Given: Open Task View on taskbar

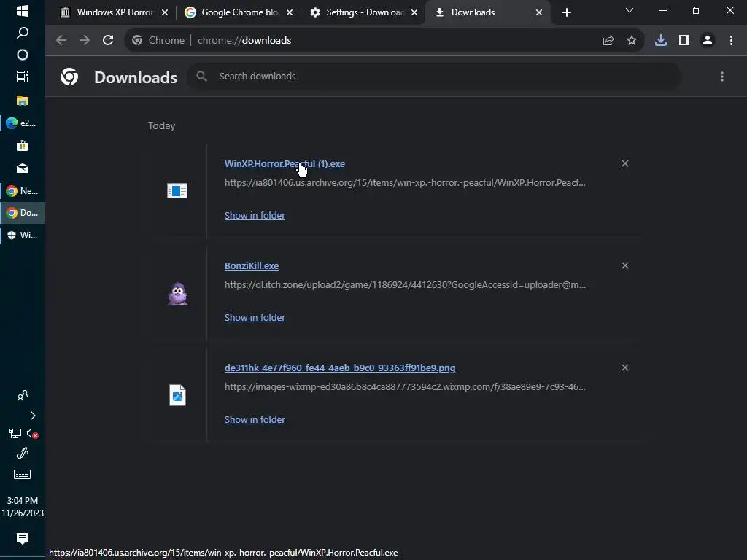Looking at the screenshot, I should 23,76.
